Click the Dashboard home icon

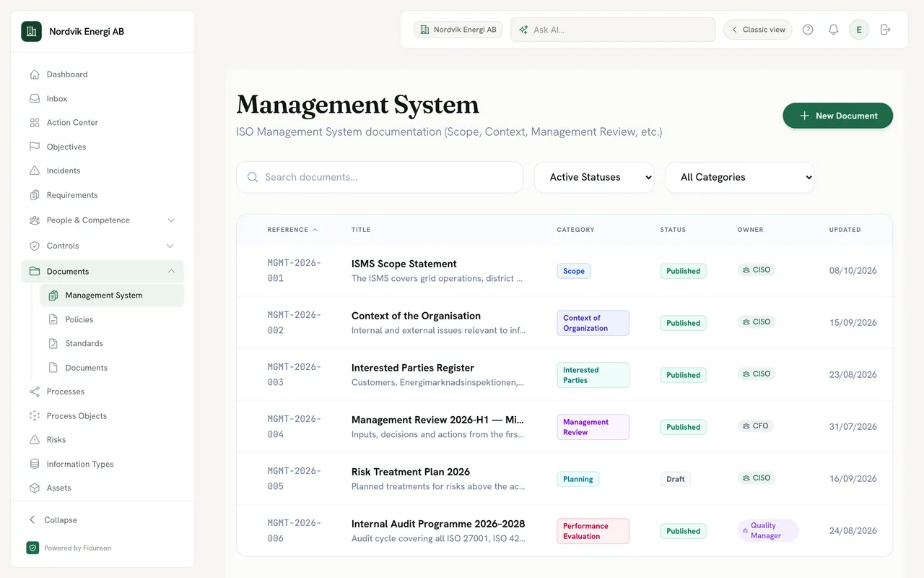[x=35, y=74]
